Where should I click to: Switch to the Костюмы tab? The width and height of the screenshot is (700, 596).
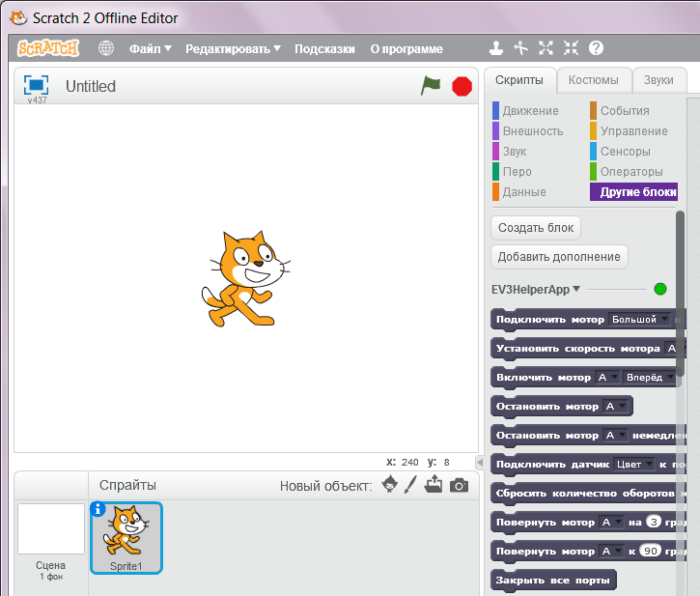[593, 80]
